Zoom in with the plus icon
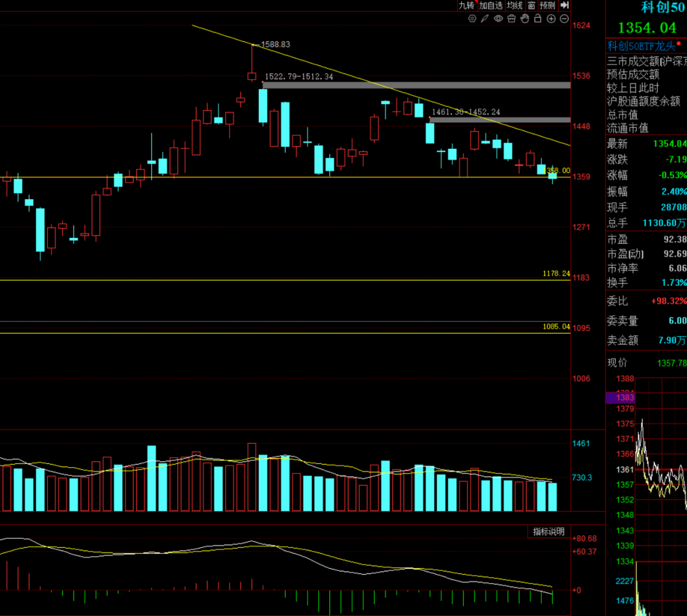687x616 pixels. coord(551,18)
